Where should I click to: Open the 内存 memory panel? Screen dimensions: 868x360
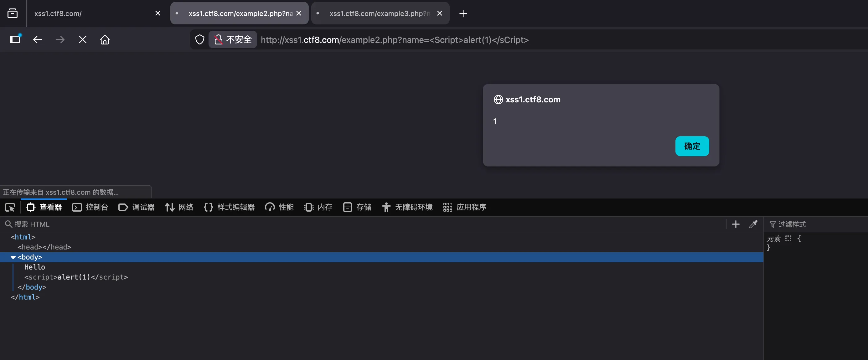click(318, 207)
